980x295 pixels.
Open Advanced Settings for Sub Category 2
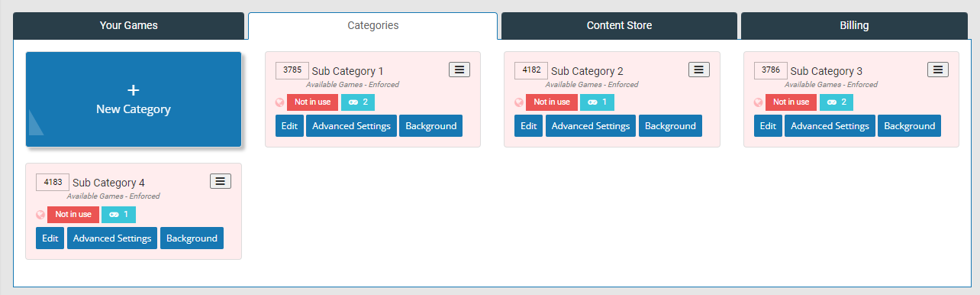pyautogui.click(x=591, y=126)
